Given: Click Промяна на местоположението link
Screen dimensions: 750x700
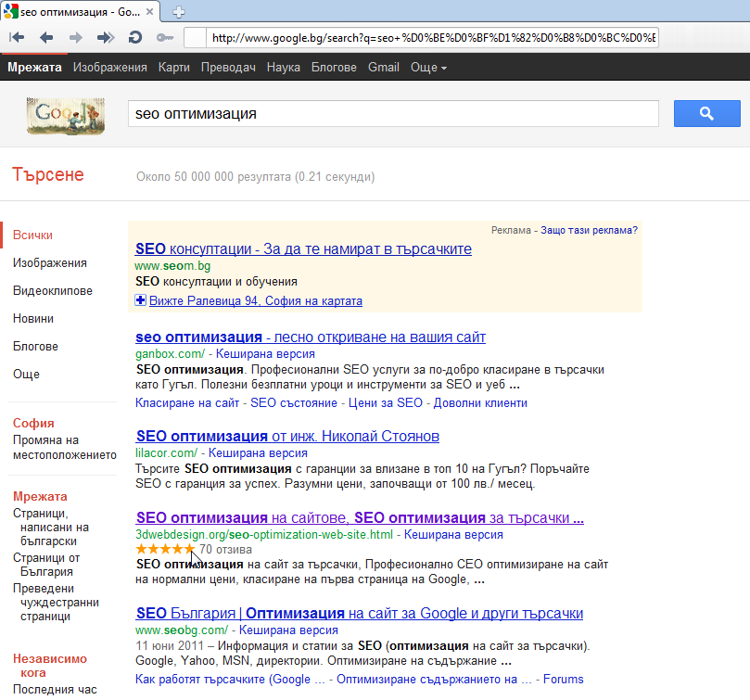Looking at the screenshot, I should coord(65,448).
